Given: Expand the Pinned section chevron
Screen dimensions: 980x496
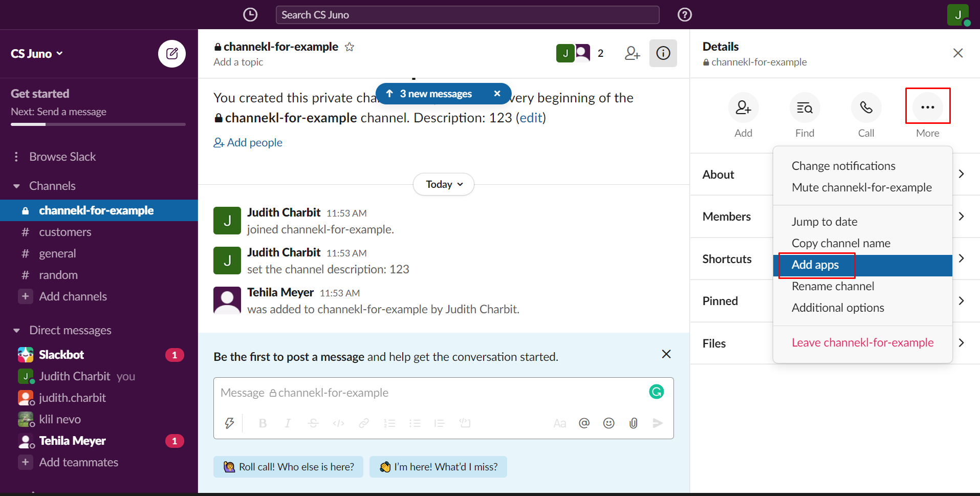Looking at the screenshot, I should point(961,301).
